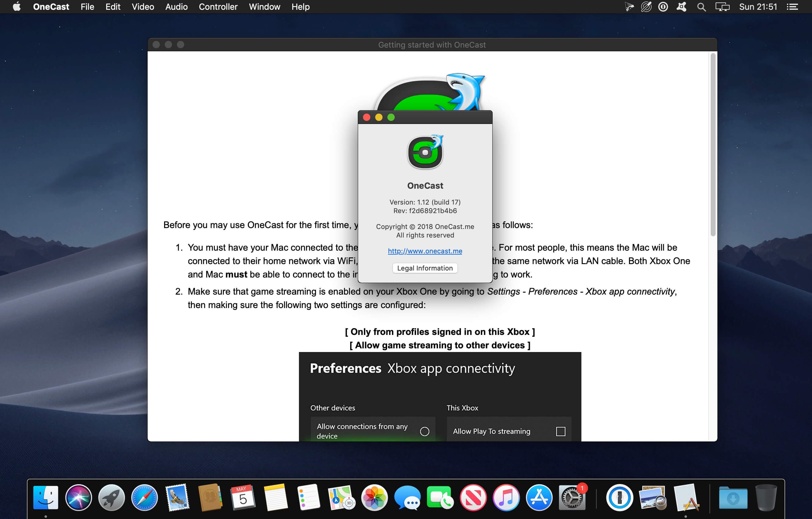Open the Audio menu
The width and height of the screenshot is (812, 519).
point(176,7)
